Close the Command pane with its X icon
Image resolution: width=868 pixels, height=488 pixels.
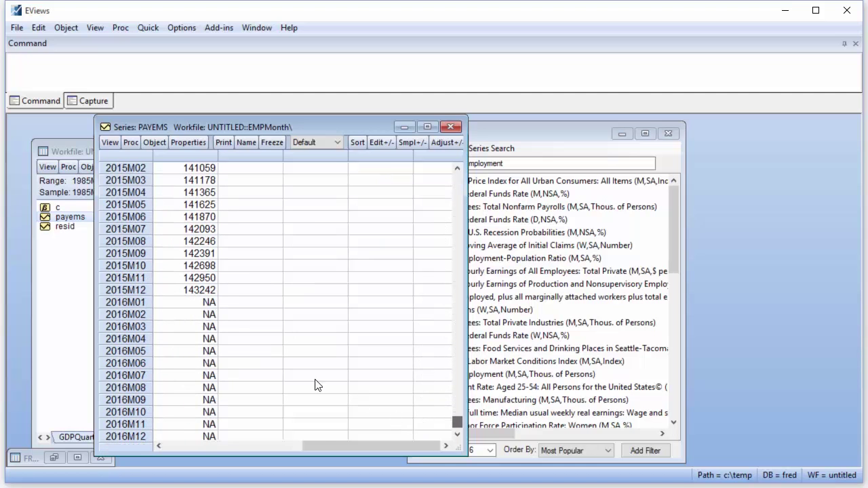tap(856, 43)
